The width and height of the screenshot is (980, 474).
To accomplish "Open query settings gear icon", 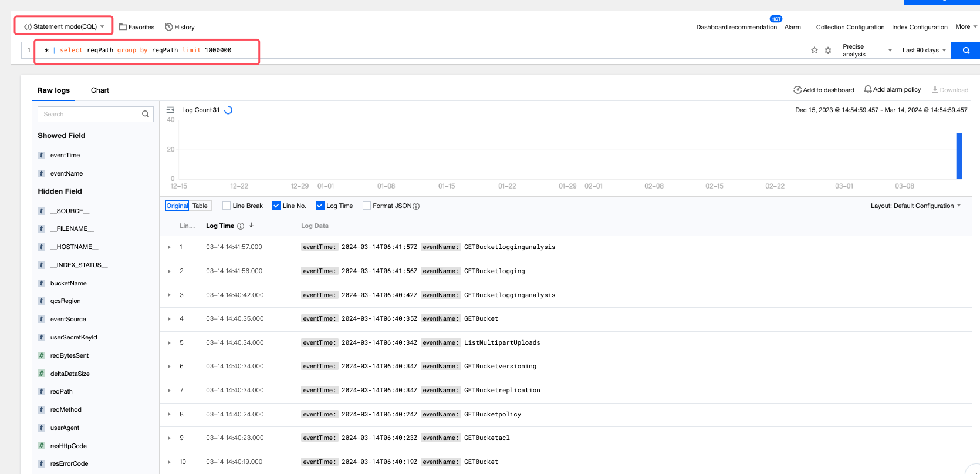I will pyautogui.click(x=828, y=51).
